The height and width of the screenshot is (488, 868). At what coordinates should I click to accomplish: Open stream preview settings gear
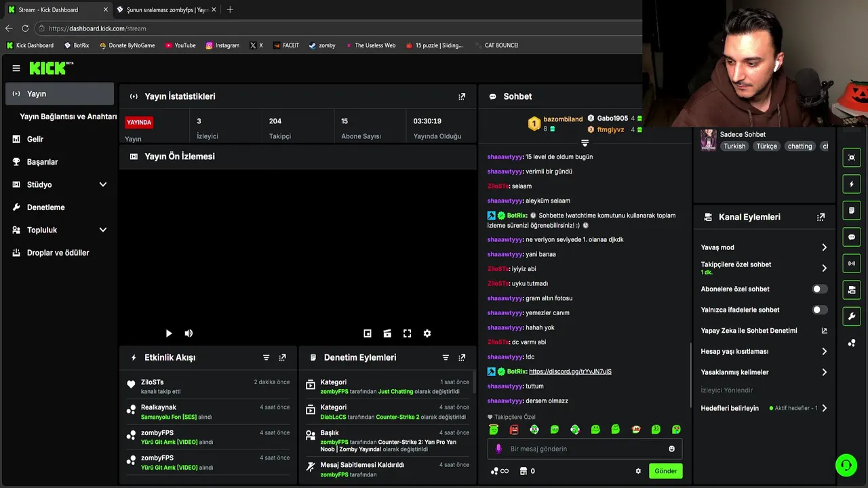427,333
